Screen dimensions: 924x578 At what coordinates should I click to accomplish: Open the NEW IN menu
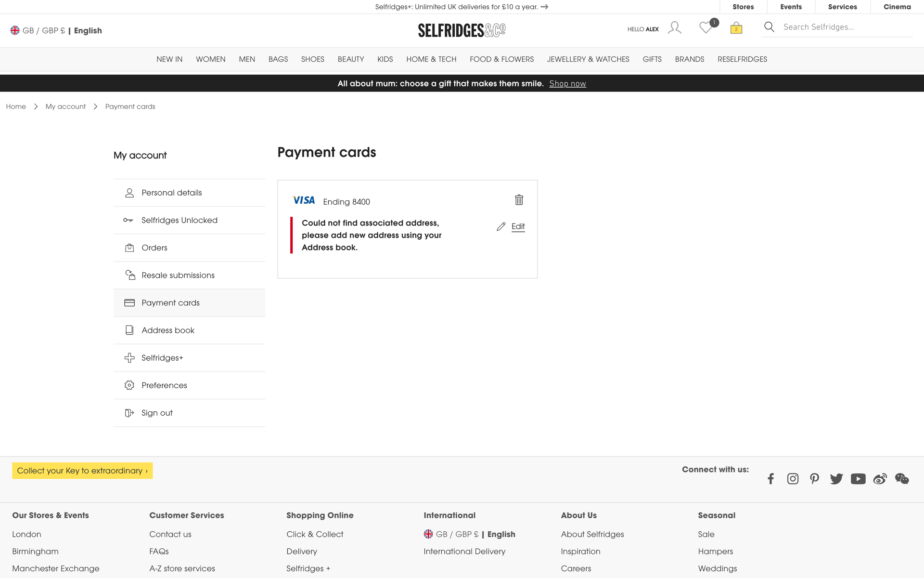tap(169, 59)
